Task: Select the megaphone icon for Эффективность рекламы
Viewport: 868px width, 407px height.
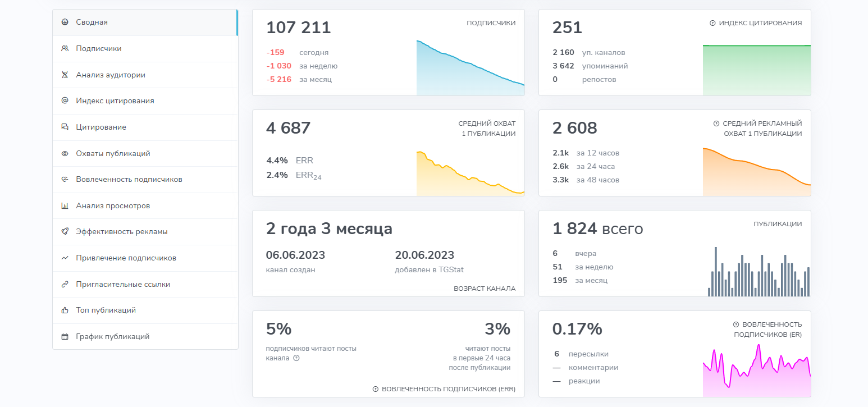Action: click(x=66, y=231)
